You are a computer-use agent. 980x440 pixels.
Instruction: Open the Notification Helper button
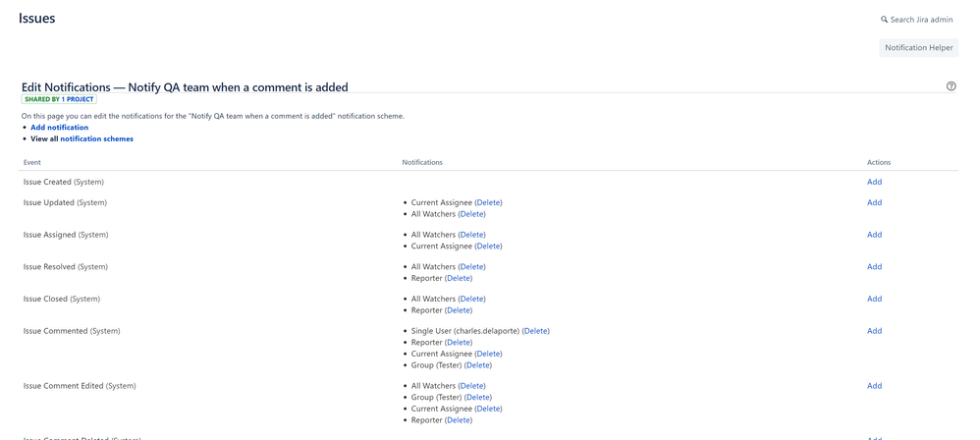(919, 47)
